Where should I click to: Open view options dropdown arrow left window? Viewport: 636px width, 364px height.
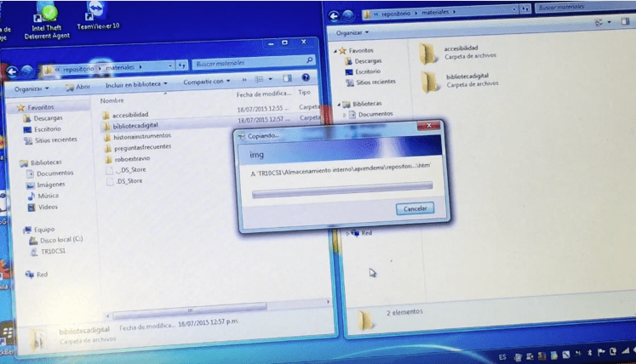click(x=270, y=79)
